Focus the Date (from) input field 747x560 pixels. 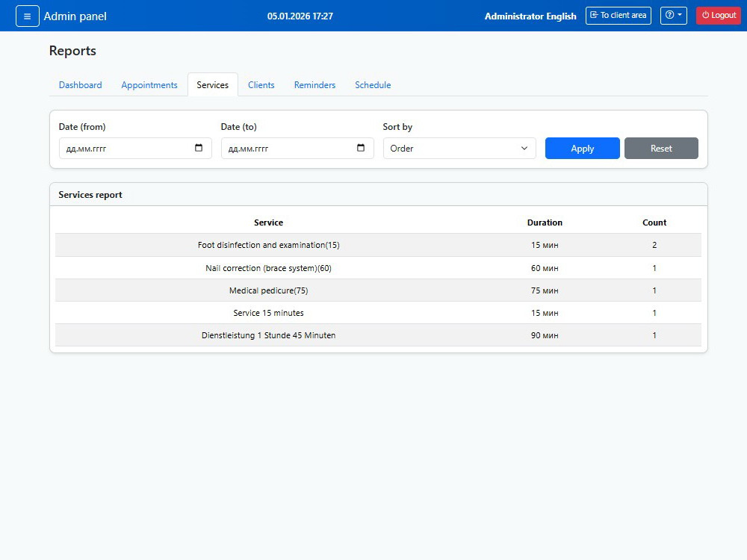[135, 148]
